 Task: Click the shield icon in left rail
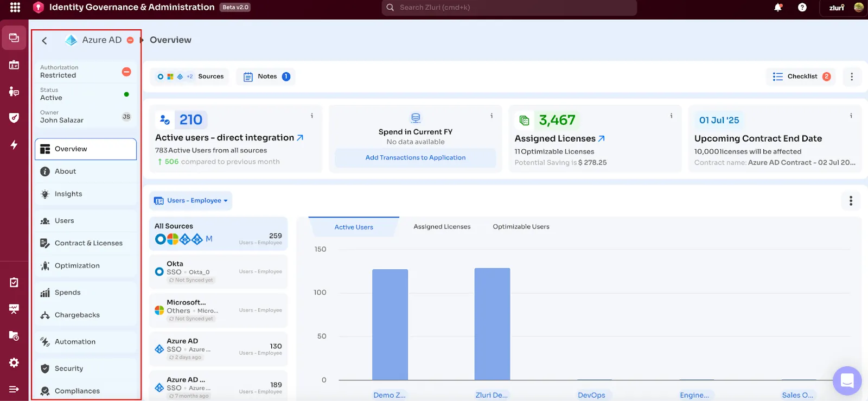(x=14, y=118)
